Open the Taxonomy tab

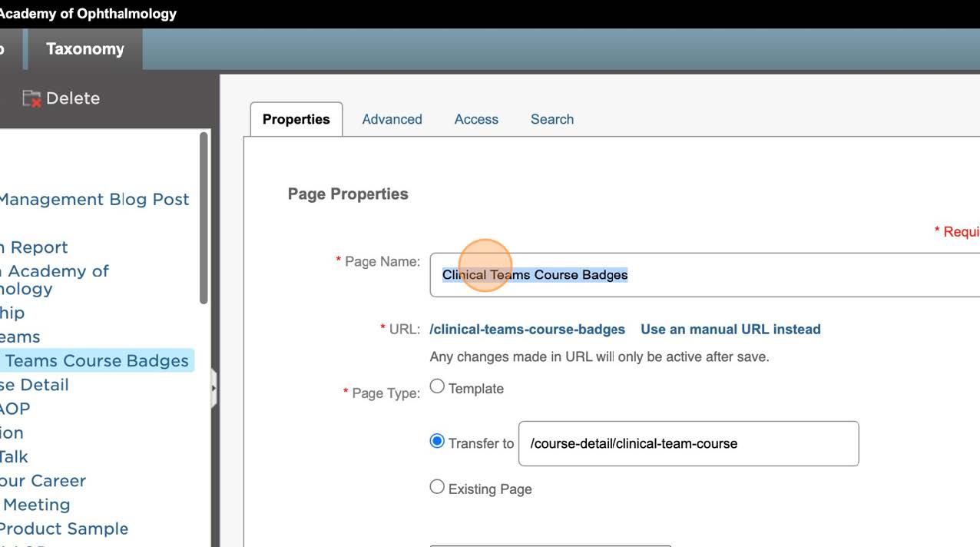84,49
